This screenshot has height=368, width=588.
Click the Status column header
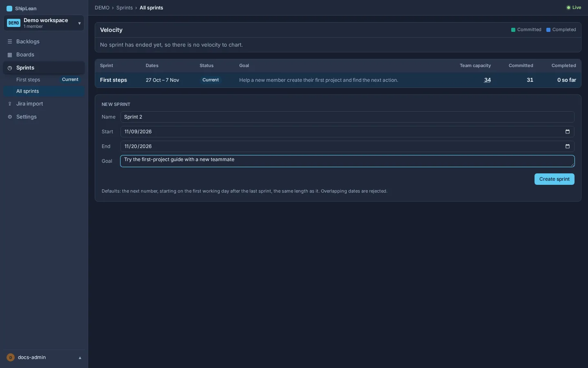[207, 65]
